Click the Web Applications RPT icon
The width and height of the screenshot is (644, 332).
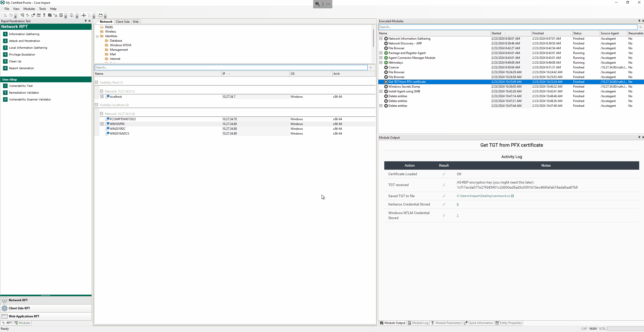(x=5, y=316)
